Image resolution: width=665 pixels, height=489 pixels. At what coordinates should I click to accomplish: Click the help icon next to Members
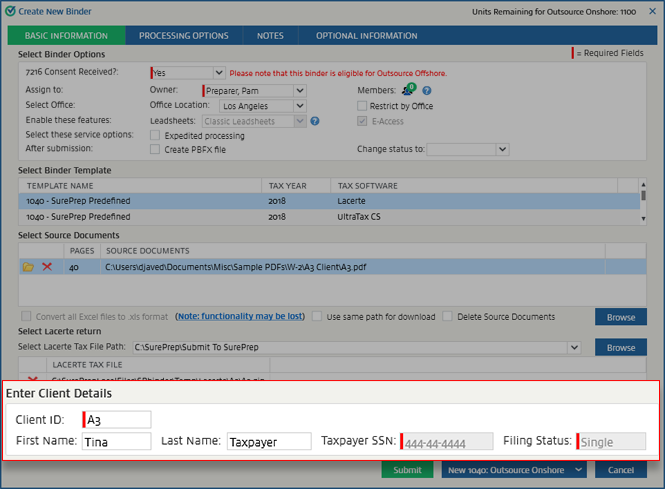click(x=427, y=91)
